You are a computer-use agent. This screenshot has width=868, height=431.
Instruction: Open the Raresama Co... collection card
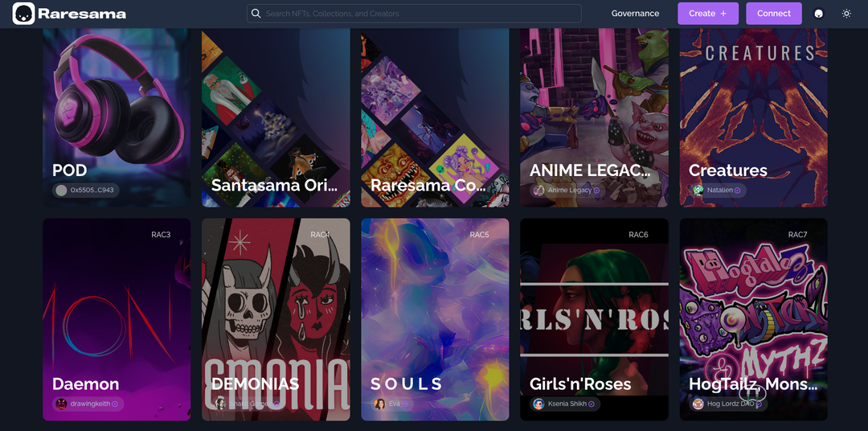(435, 117)
